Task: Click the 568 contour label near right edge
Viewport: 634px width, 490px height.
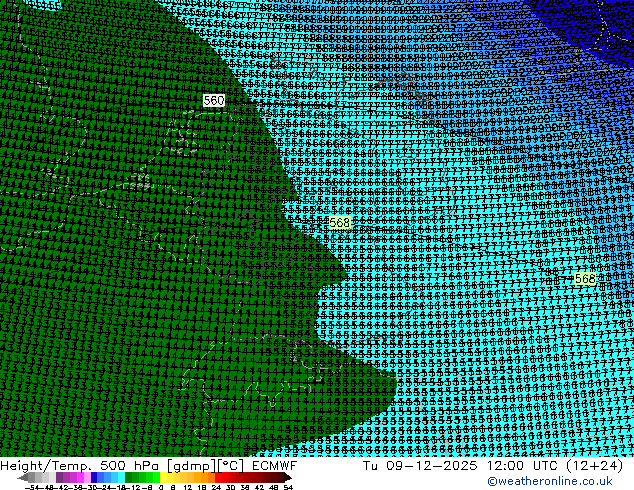Action: pos(585,279)
